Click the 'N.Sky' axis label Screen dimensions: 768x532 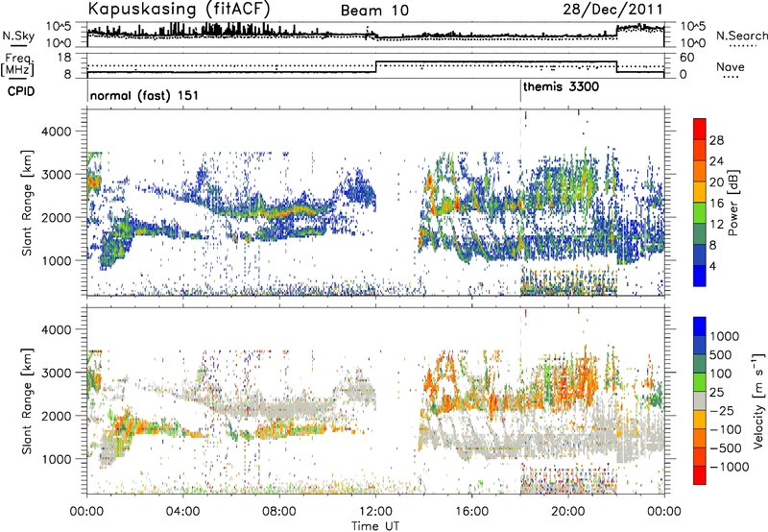[x=18, y=36]
